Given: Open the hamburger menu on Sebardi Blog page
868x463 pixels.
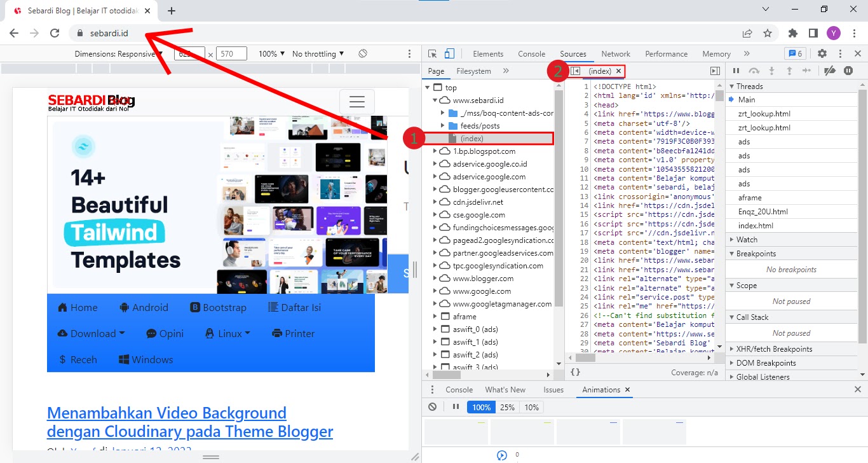Looking at the screenshot, I should [x=357, y=102].
